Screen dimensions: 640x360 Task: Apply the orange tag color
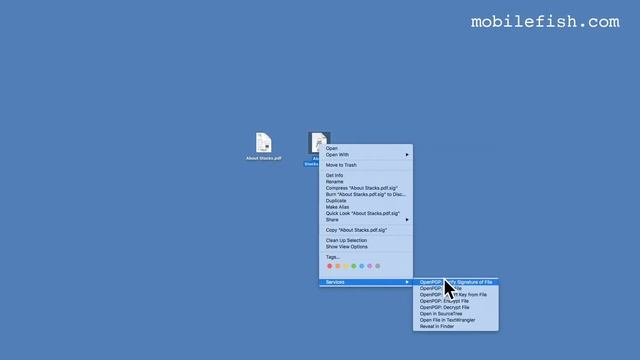(338, 266)
